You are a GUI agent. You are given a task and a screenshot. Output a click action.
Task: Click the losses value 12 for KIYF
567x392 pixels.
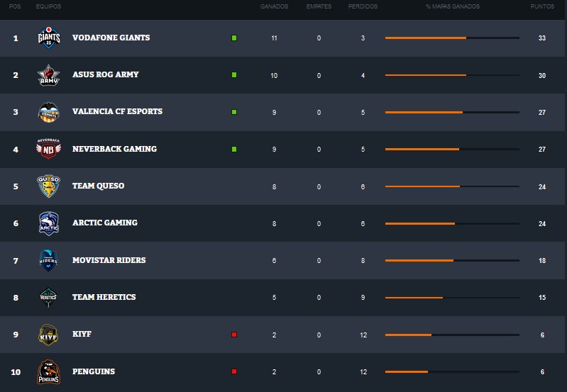pyautogui.click(x=363, y=335)
